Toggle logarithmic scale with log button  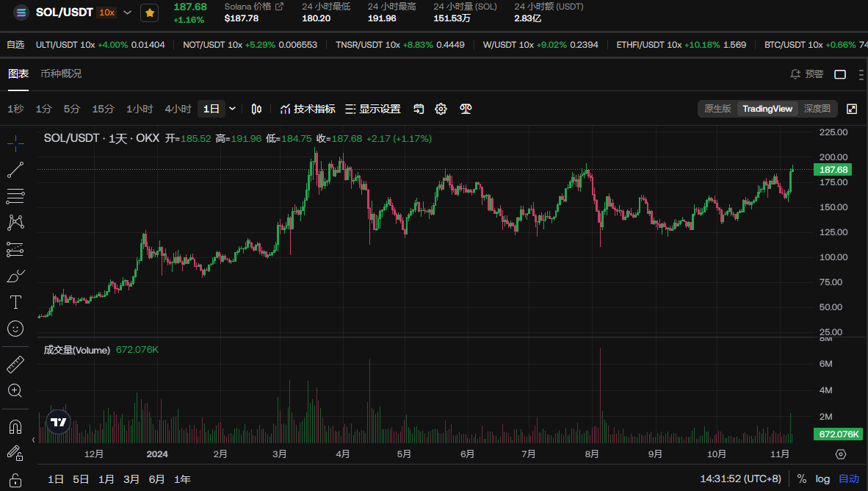[822, 479]
